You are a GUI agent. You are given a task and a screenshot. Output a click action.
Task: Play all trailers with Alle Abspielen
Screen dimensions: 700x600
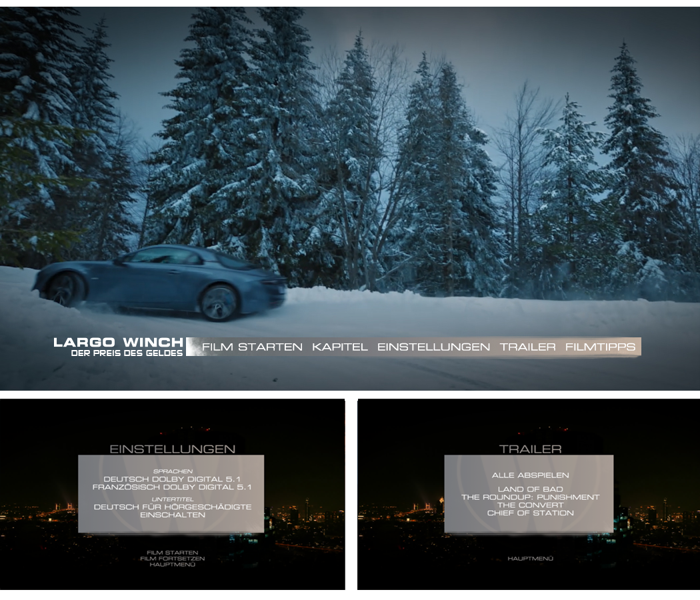click(x=530, y=475)
